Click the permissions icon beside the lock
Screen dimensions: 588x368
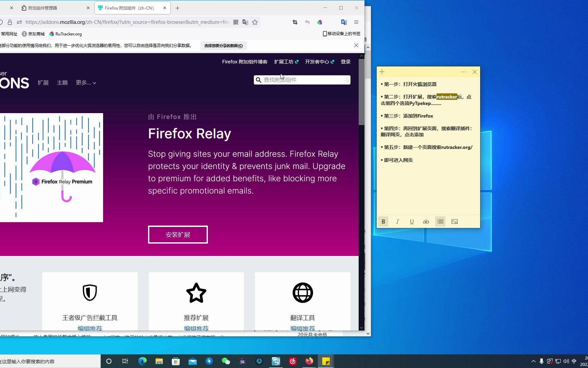click(x=19, y=22)
